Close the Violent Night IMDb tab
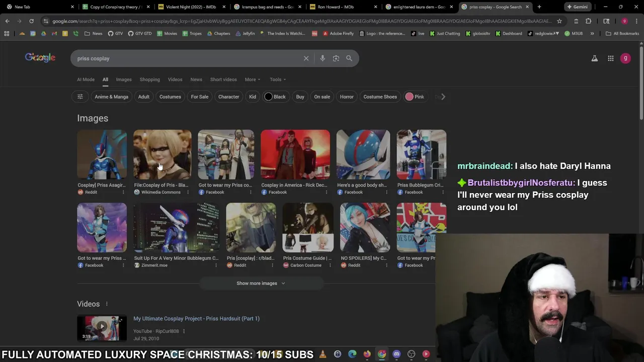Image resolution: width=644 pixels, height=362 pixels. click(x=225, y=7)
